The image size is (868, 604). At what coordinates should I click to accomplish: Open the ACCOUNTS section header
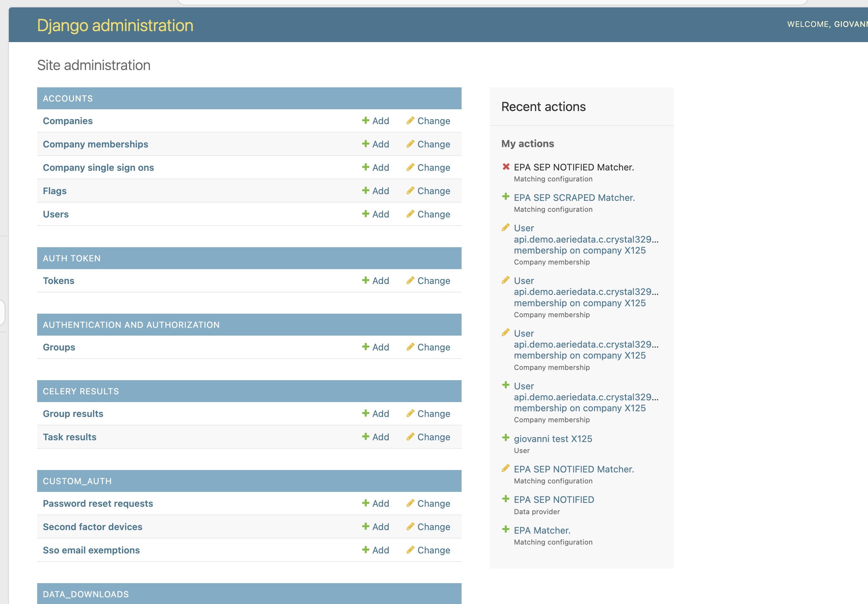click(x=68, y=98)
